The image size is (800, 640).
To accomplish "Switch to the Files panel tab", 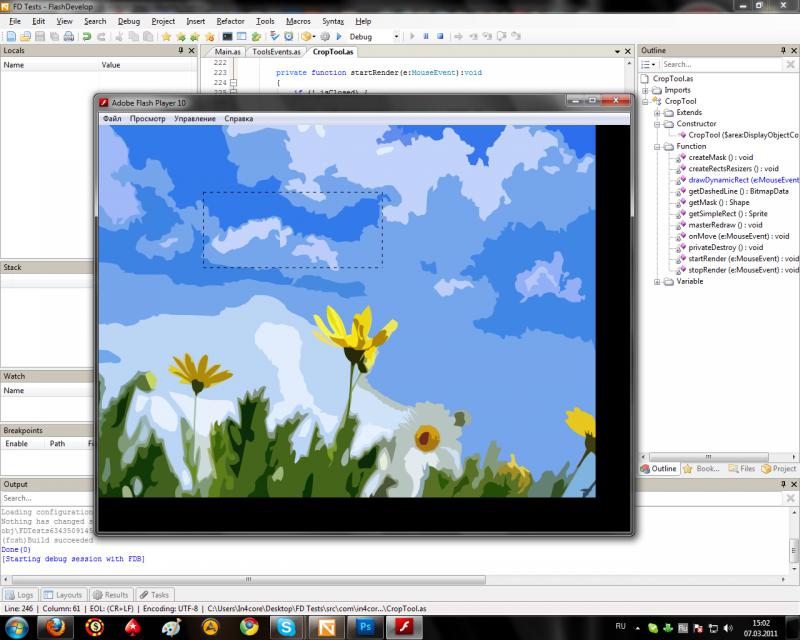I will 742,469.
